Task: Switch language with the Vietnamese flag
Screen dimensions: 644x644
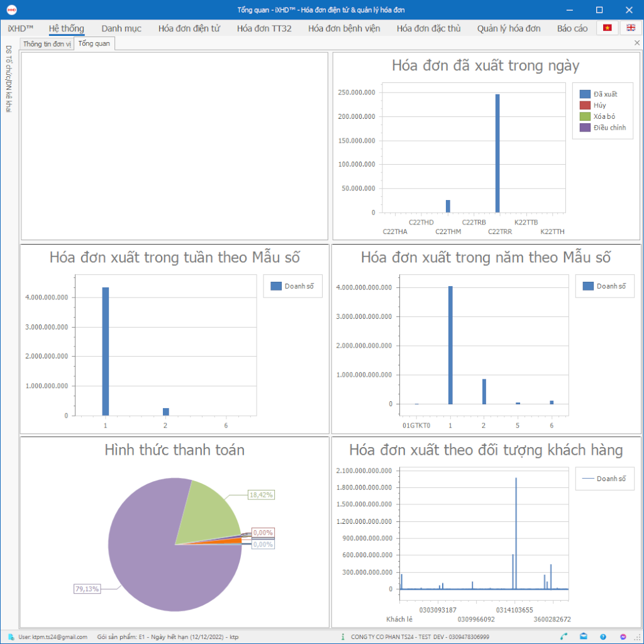Action: pos(607,28)
